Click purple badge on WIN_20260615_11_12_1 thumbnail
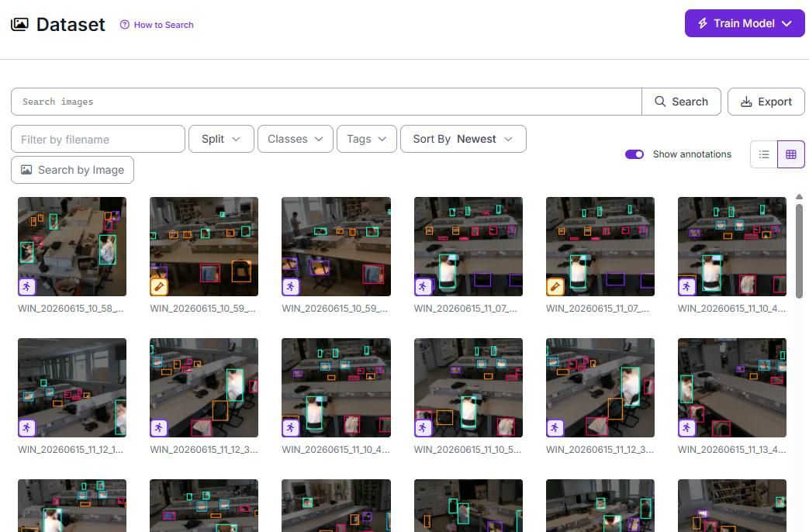 [27, 428]
